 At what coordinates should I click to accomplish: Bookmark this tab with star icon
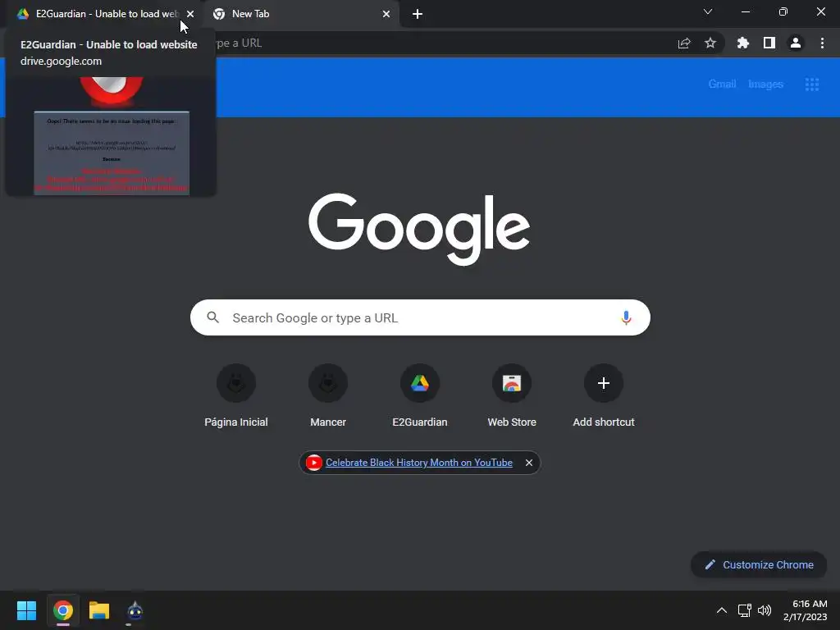(x=710, y=43)
